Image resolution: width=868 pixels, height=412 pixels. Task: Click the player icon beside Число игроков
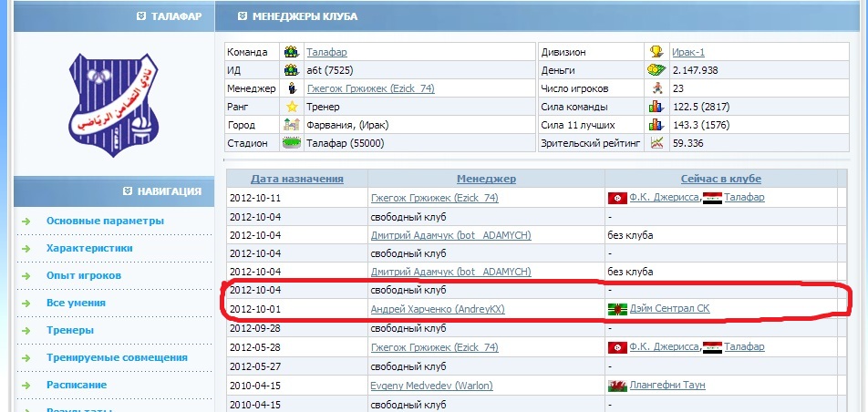point(655,88)
